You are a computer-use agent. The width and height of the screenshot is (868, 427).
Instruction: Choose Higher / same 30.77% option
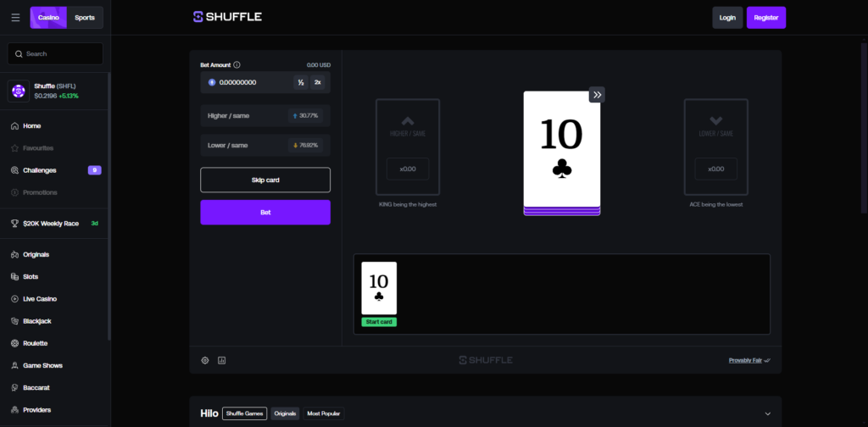pyautogui.click(x=265, y=115)
